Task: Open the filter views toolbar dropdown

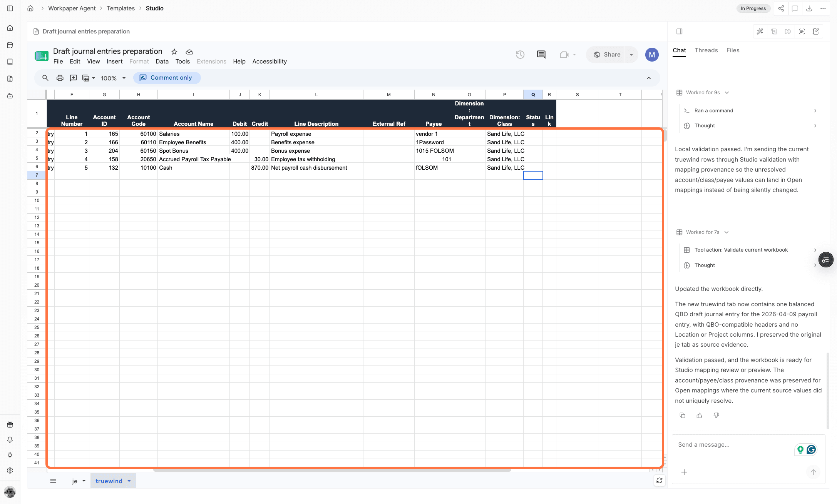Action: (x=89, y=78)
